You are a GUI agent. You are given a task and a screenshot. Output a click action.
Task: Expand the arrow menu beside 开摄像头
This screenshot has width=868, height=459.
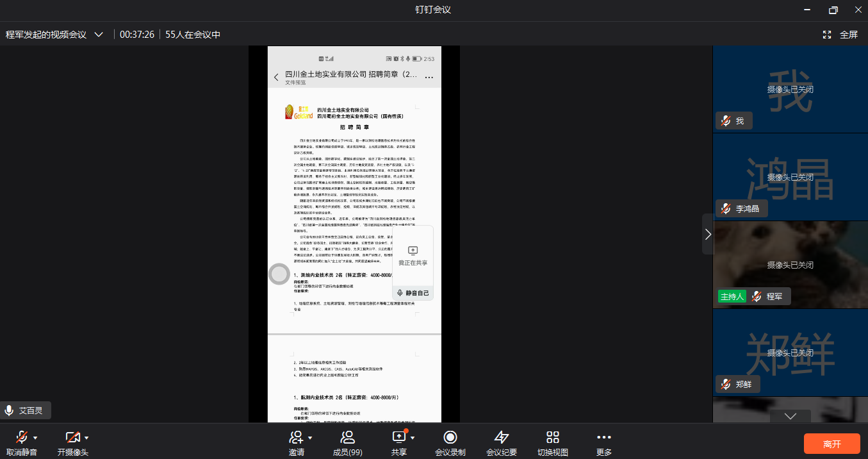[x=86, y=438]
